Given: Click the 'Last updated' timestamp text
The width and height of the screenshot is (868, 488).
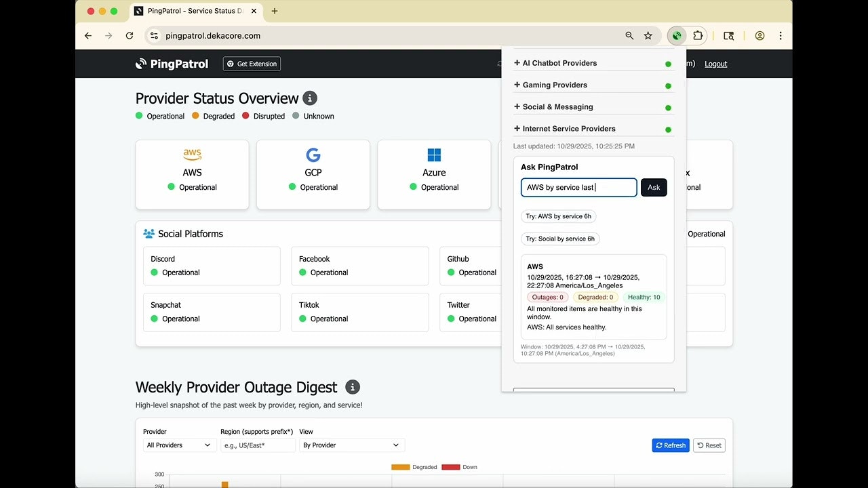Looking at the screenshot, I should 574,146.
